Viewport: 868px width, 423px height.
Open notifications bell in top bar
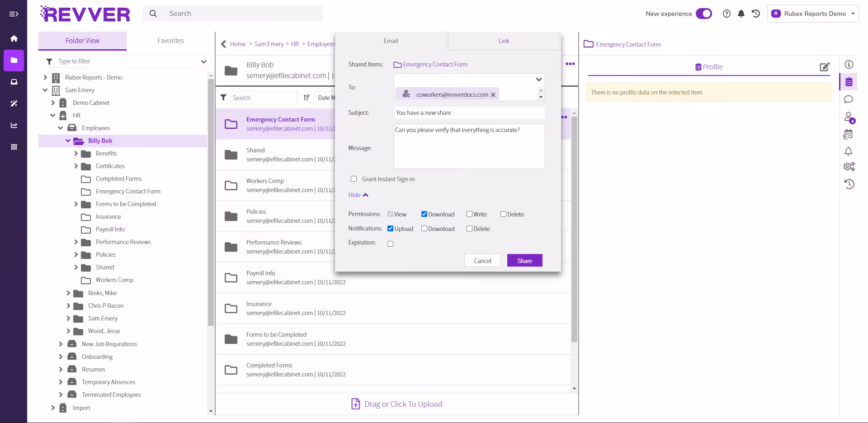(x=741, y=14)
